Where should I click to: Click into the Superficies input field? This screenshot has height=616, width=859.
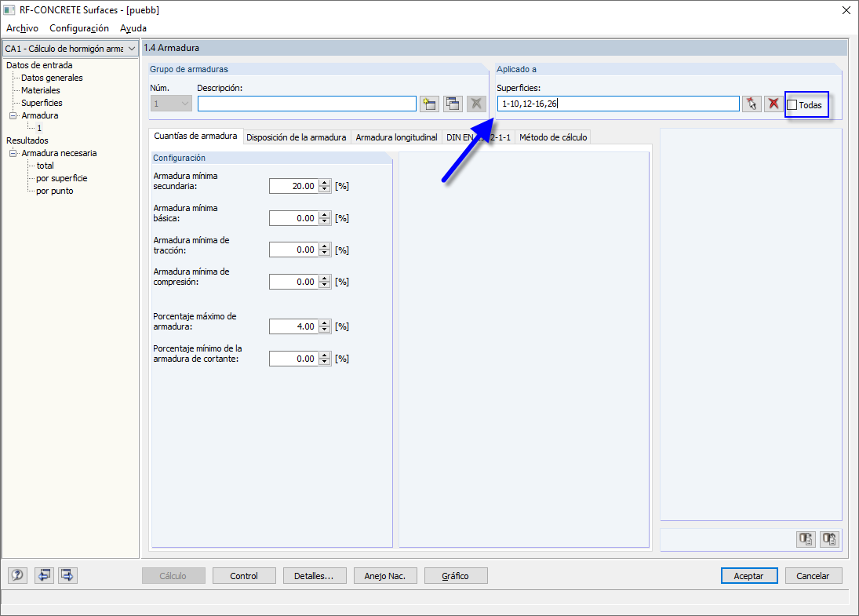(618, 104)
